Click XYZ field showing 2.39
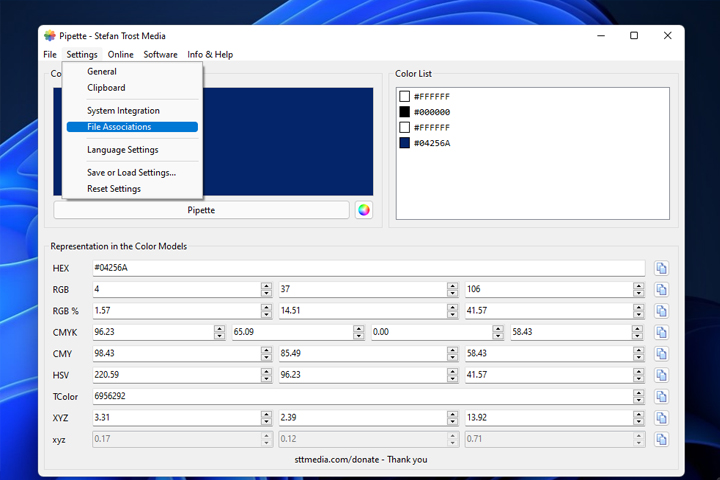The width and height of the screenshot is (720, 480). (x=363, y=418)
